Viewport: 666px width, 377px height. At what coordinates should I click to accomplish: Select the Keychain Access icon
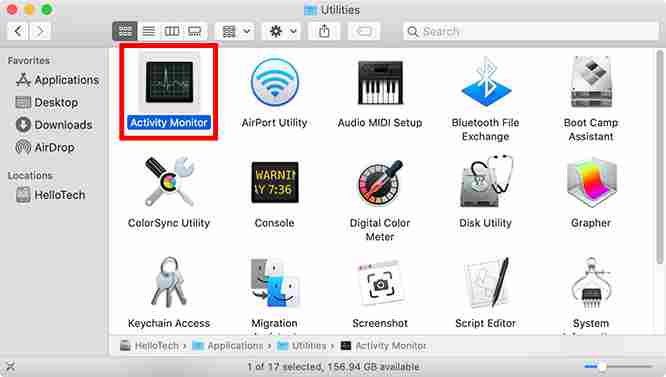[x=169, y=282]
